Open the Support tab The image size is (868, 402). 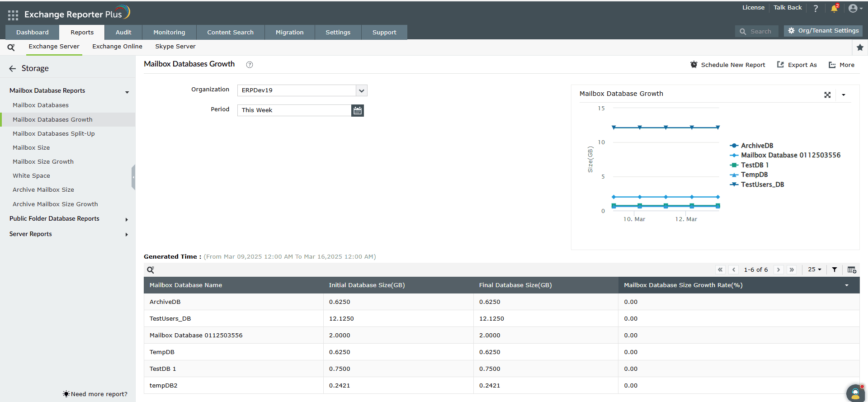pos(384,32)
